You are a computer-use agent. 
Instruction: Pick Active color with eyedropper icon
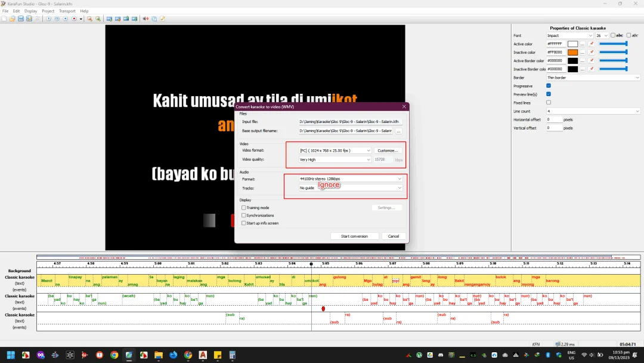591,44
